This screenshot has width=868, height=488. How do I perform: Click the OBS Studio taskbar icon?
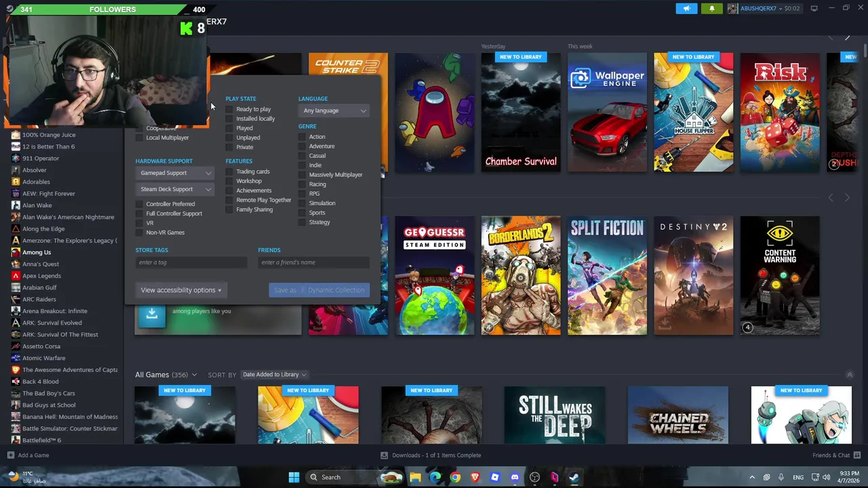pos(534,477)
